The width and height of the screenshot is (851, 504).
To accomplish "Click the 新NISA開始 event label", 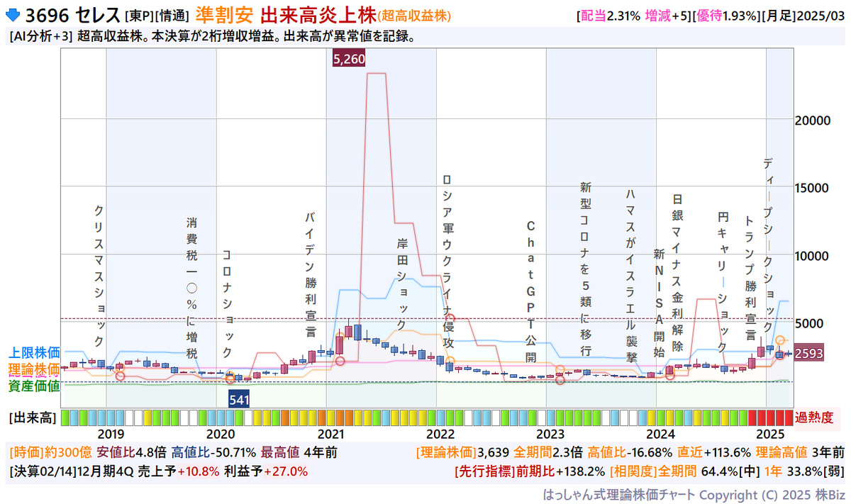I will coord(659,302).
